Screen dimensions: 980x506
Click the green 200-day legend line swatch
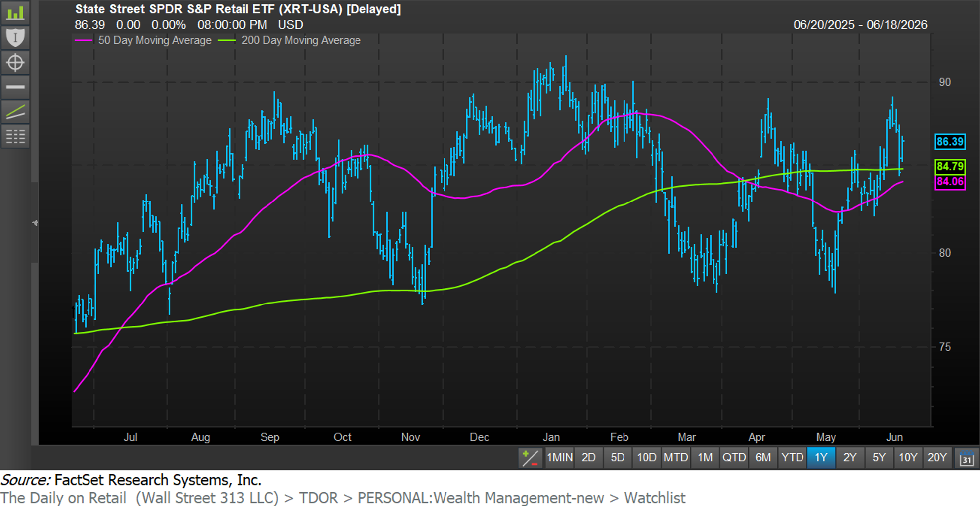coord(227,41)
